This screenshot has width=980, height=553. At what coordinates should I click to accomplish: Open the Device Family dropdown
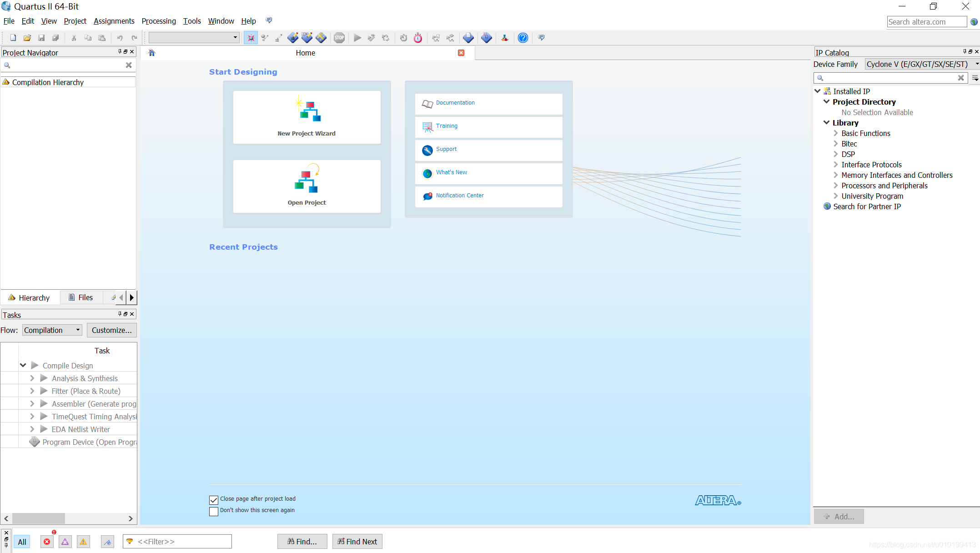(922, 64)
